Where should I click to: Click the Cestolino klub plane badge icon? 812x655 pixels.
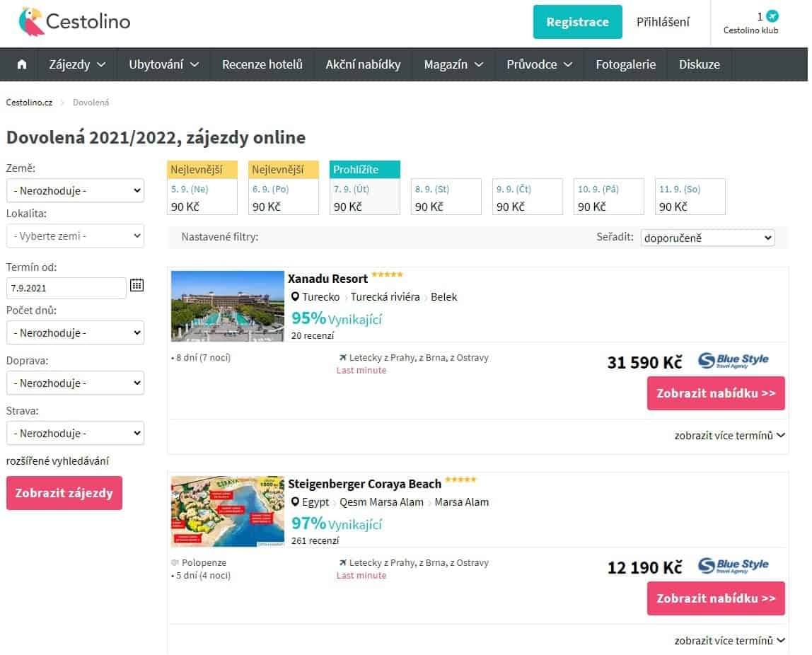pos(772,16)
